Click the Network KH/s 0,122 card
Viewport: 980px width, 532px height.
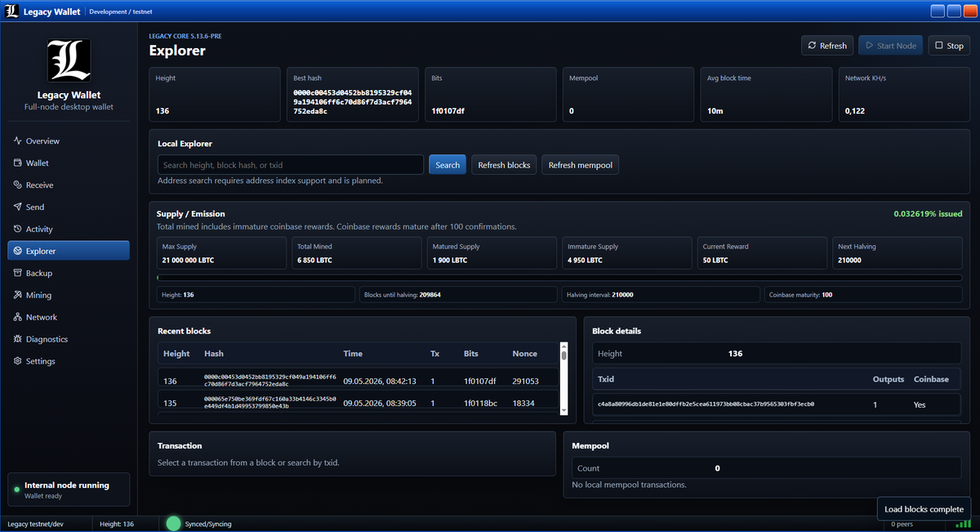[905, 95]
